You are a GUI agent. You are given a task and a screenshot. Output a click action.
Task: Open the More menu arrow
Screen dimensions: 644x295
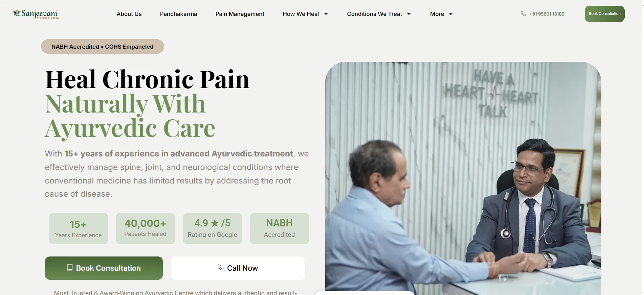point(451,14)
